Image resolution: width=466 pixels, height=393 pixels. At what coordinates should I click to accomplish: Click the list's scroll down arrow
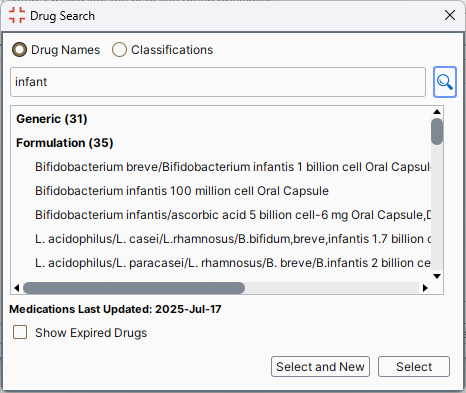(x=437, y=276)
